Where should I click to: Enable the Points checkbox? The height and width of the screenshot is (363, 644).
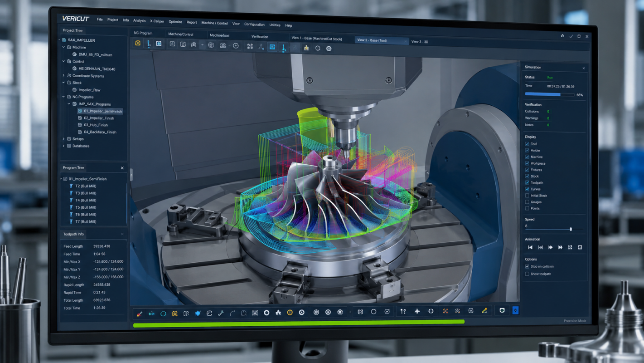(527, 208)
